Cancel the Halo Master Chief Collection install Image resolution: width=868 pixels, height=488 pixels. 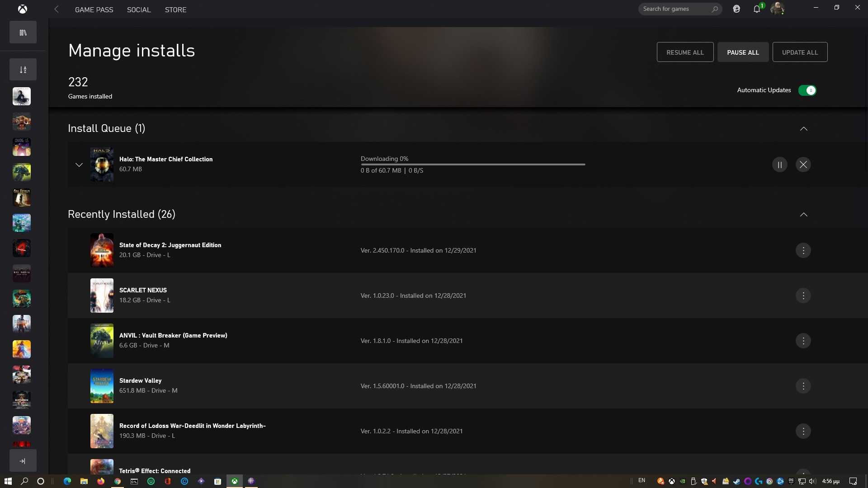pyautogui.click(x=803, y=164)
